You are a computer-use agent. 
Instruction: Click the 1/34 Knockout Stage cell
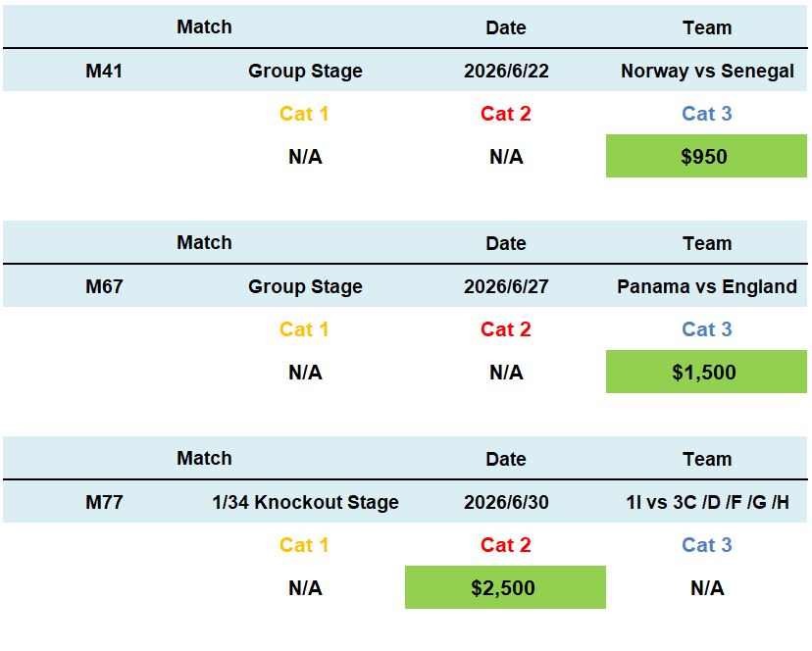click(305, 502)
